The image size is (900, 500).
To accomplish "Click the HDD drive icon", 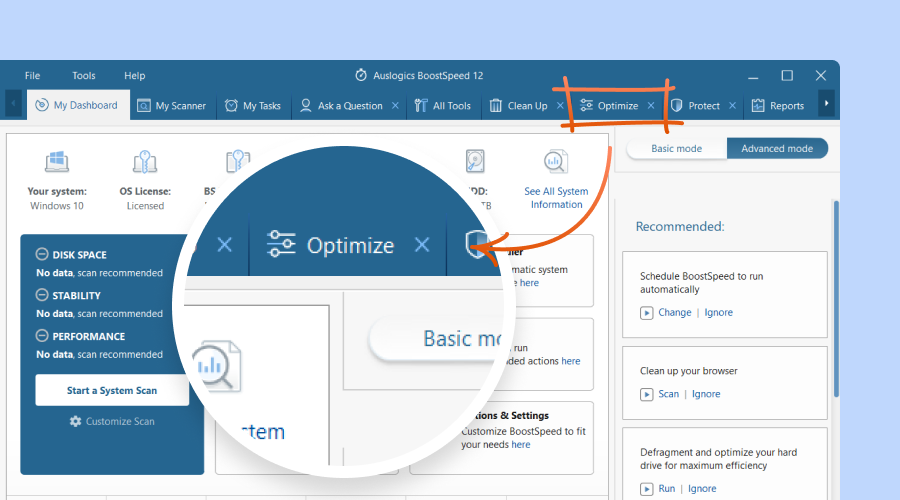I will click(475, 161).
